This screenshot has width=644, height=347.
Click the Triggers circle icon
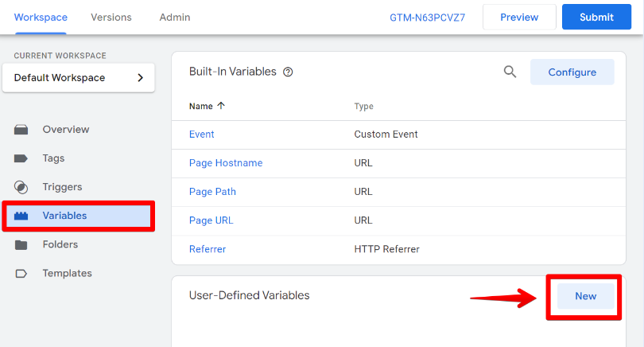pos(21,187)
